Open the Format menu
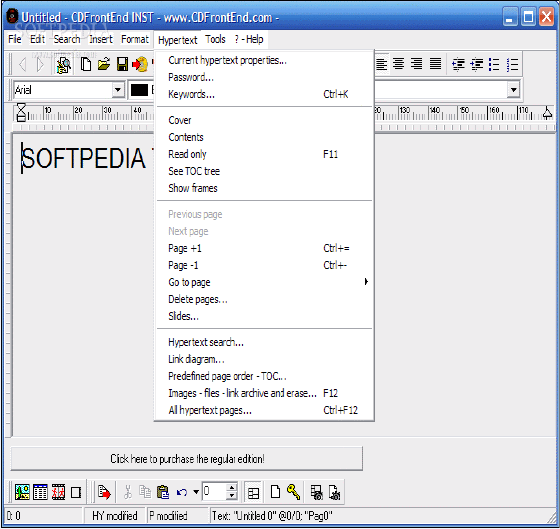Viewport: 560px width, 529px height. tap(135, 39)
